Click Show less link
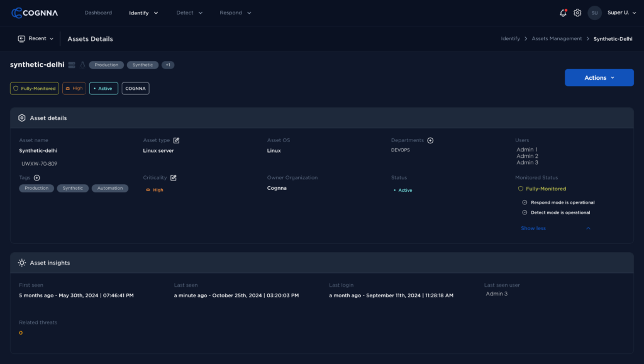Viewport: 644px width, 364px height. (533, 228)
